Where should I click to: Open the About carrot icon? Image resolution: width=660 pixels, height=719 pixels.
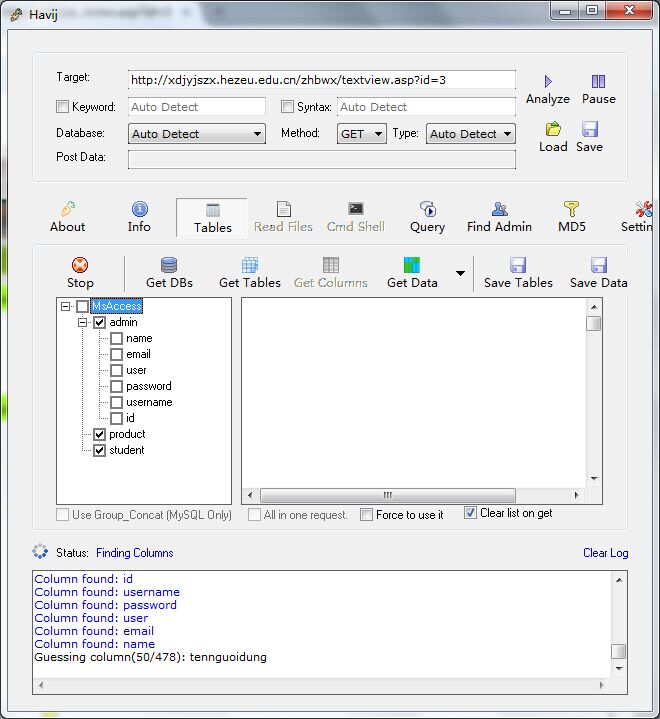click(68, 209)
